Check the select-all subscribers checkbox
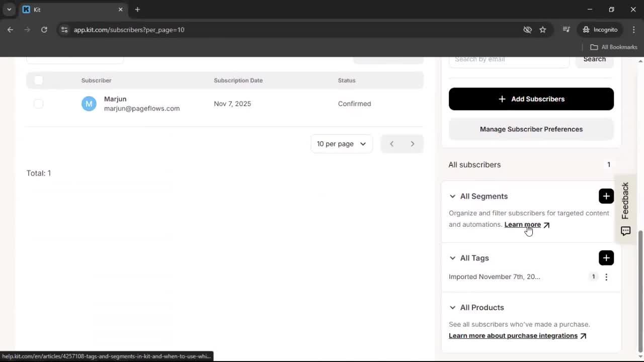 [x=38, y=80]
